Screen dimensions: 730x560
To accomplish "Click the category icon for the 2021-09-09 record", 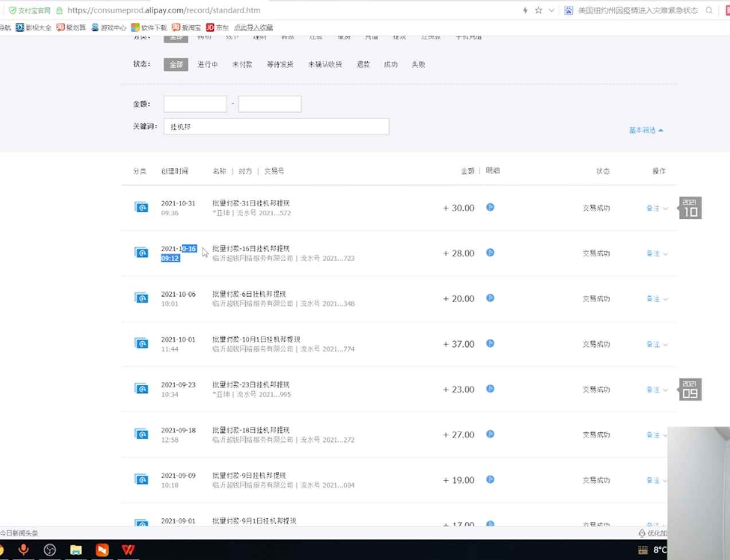I will pos(141,479).
